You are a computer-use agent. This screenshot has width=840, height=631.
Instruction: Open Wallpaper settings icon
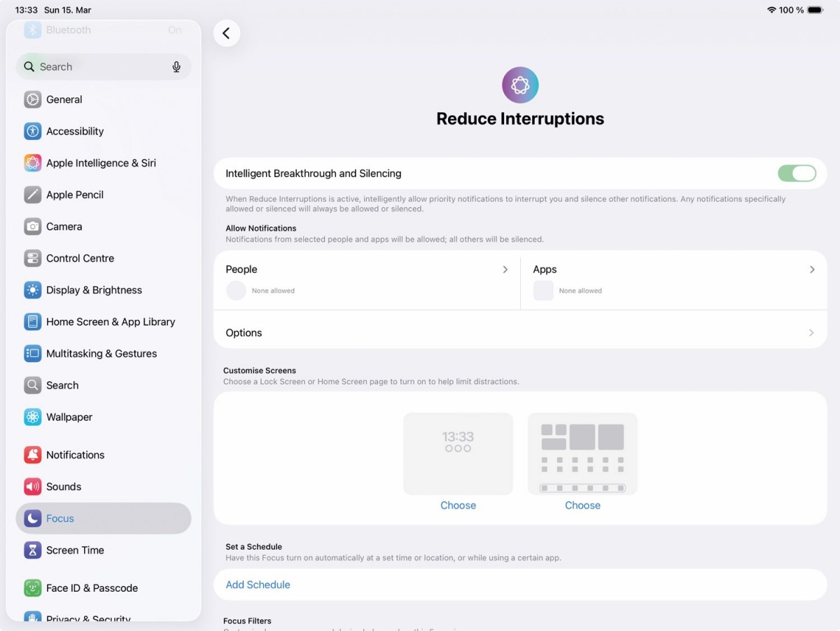point(33,417)
